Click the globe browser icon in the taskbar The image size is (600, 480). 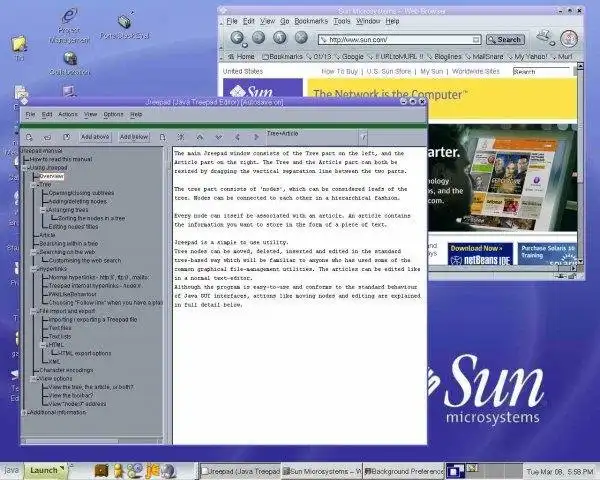[x=168, y=471]
